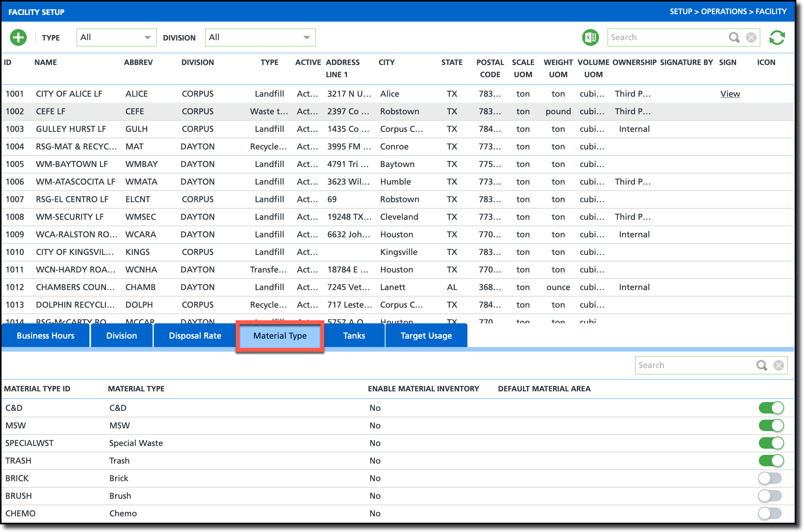Click the green refresh arrows icon
804x532 pixels.
point(777,37)
